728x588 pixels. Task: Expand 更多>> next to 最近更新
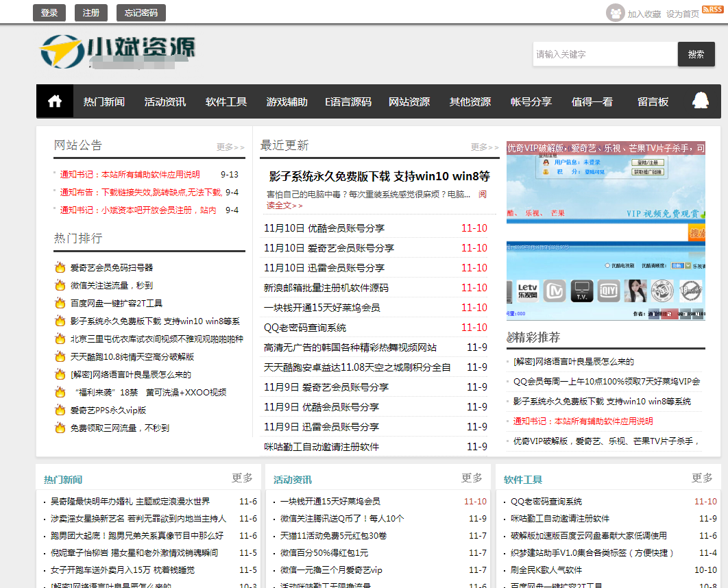(x=485, y=147)
